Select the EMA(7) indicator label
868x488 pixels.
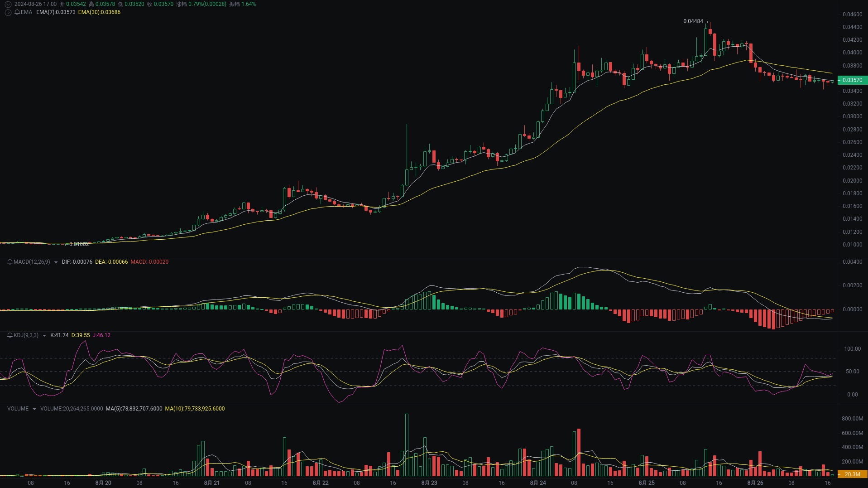pos(55,13)
